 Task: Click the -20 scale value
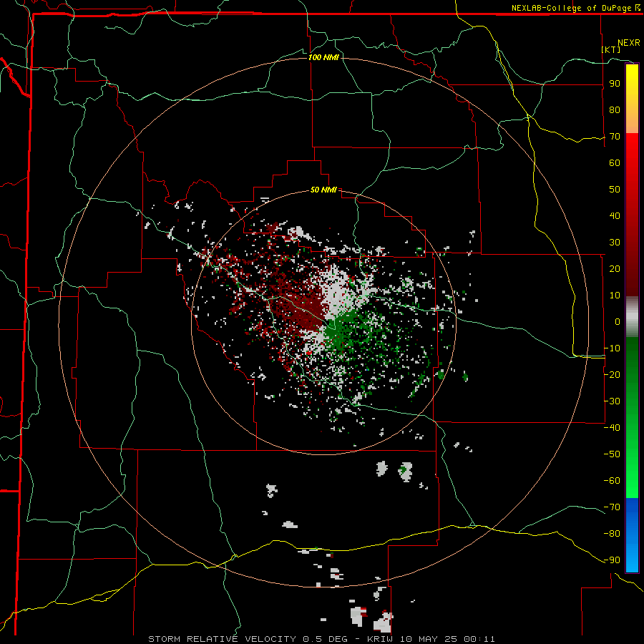pos(612,375)
